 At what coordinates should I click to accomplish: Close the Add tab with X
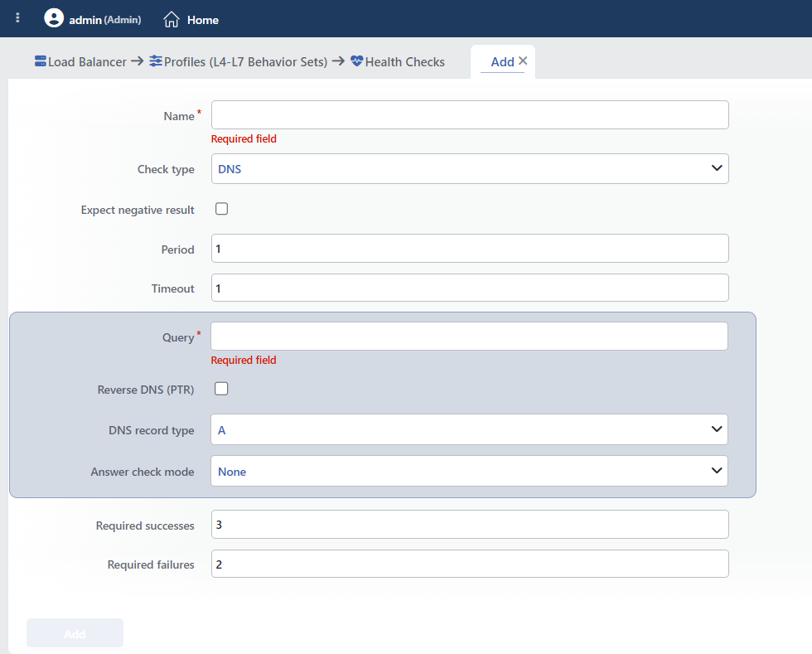523,61
